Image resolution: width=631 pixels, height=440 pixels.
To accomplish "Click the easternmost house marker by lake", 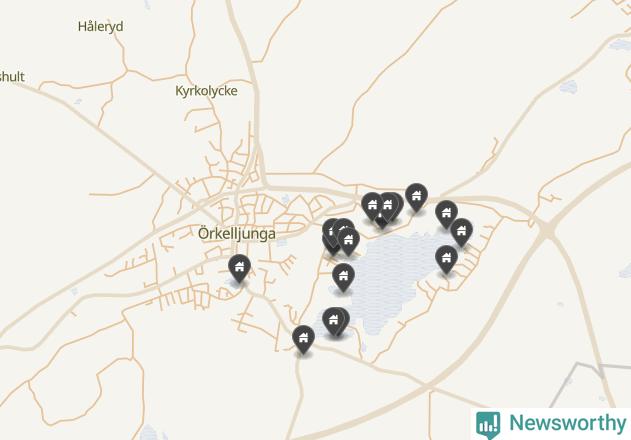I will (x=462, y=231).
